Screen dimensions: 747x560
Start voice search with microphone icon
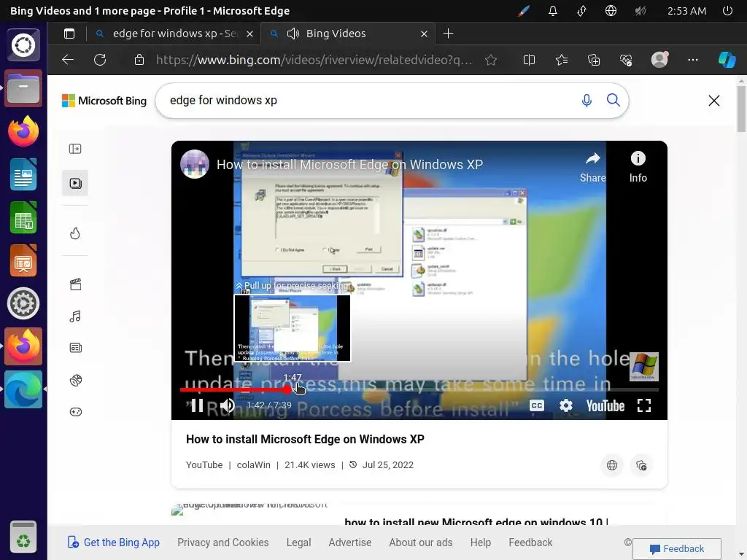587,101
